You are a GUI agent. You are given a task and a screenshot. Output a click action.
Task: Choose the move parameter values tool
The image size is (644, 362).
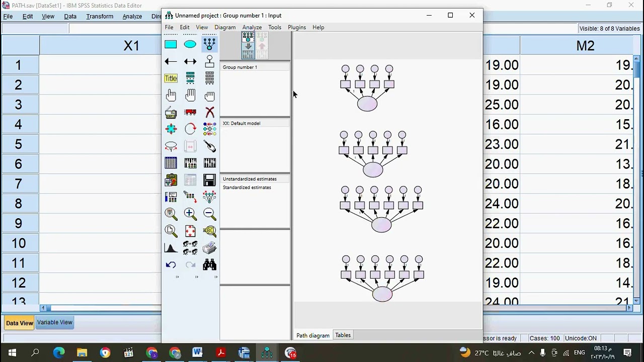pos(171,146)
